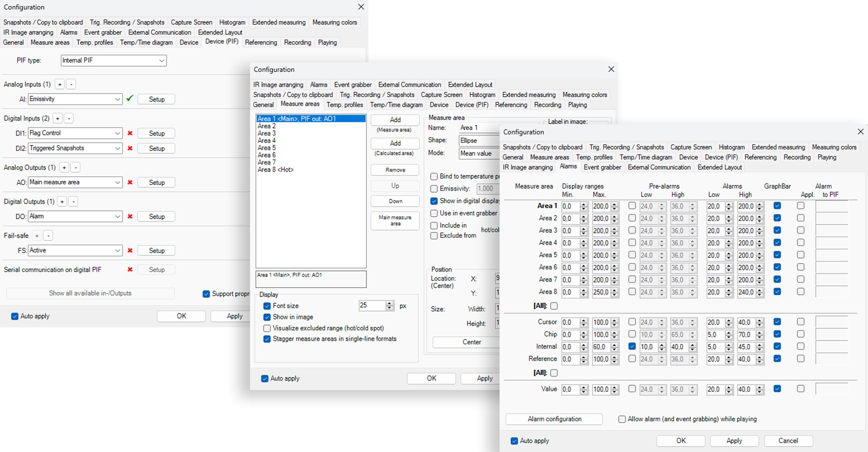868x452 pixels.
Task: Click the red X beside DI1 Flag Control
Action: [130, 133]
